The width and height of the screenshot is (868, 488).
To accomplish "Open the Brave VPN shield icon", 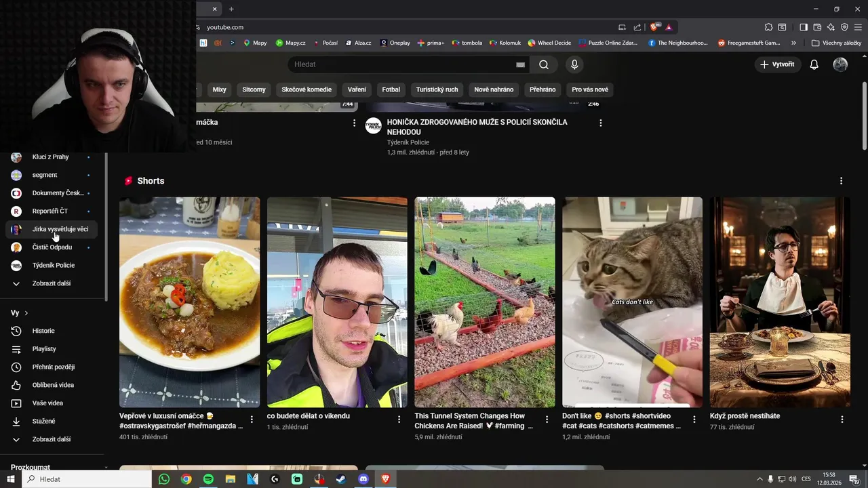I will [844, 27].
